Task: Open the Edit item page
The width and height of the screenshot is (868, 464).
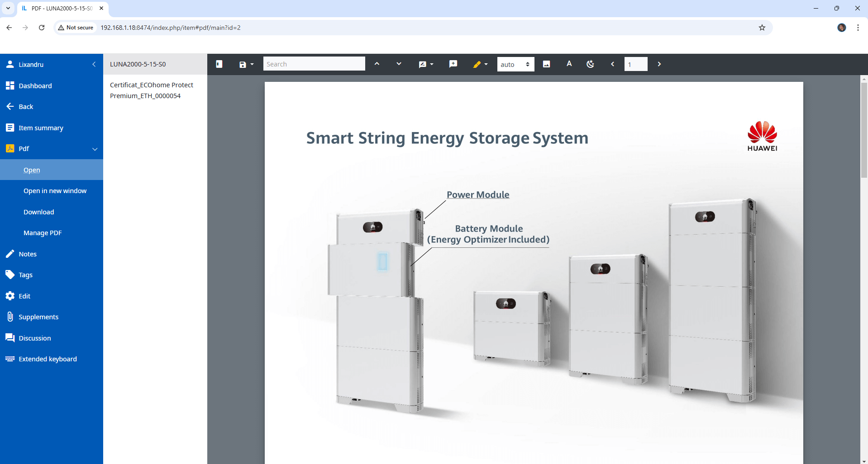Action: coord(52,296)
